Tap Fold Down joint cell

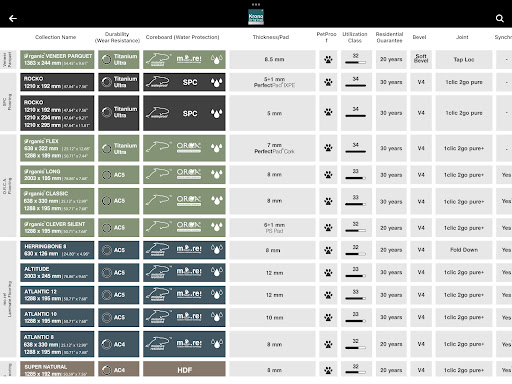click(x=464, y=250)
